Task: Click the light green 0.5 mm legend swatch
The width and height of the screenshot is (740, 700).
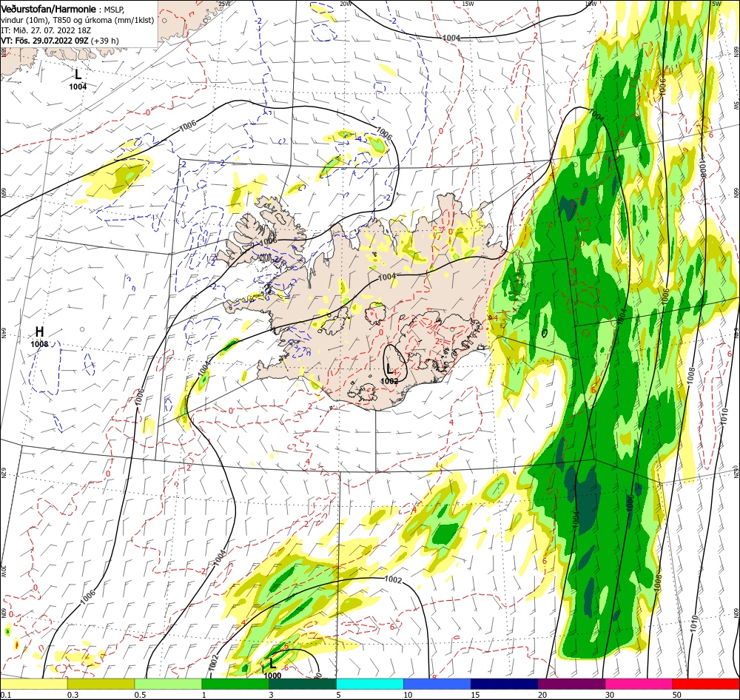Action: pos(168,684)
